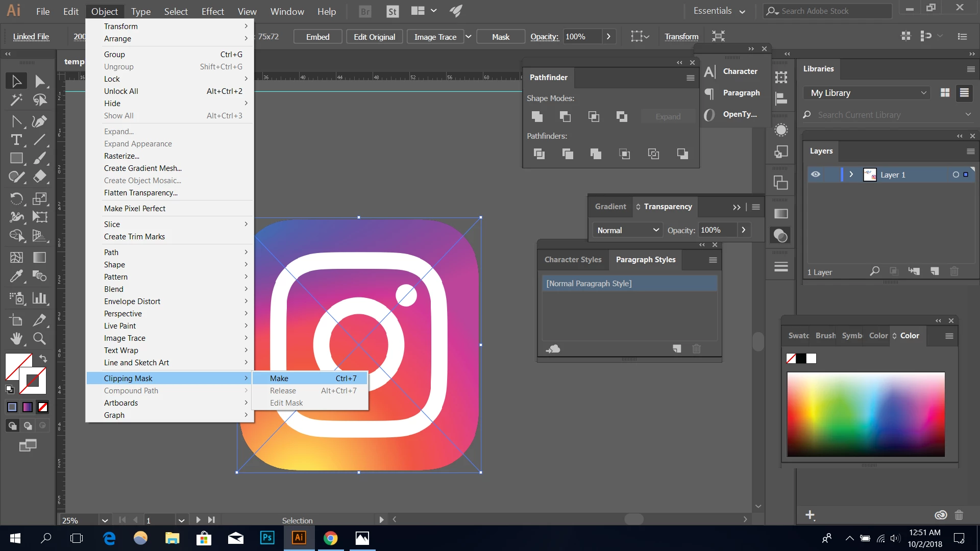Image resolution: width=980 pixels, height=551 pixels.
Task: Open the Normal blending mode dropdown
Action: [x=627, y=230]
